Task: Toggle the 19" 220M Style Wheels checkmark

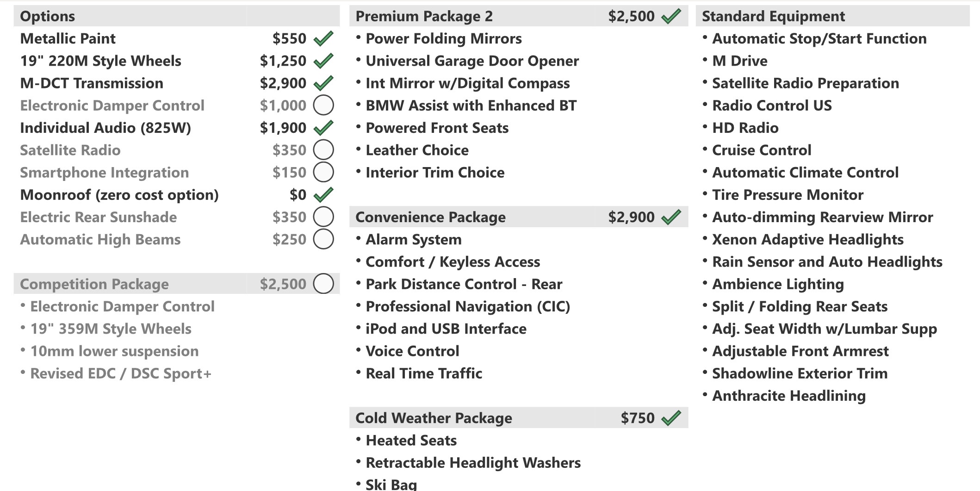Action: coord(323,61)
